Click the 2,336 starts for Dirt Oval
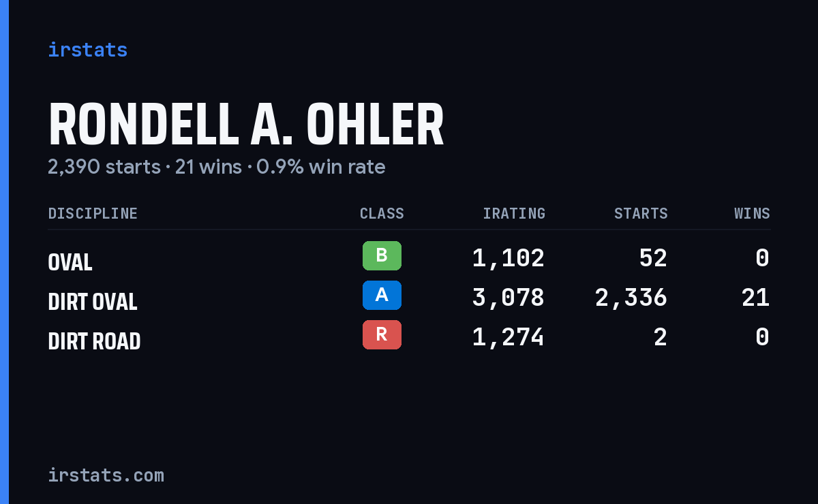 [631, 298]
